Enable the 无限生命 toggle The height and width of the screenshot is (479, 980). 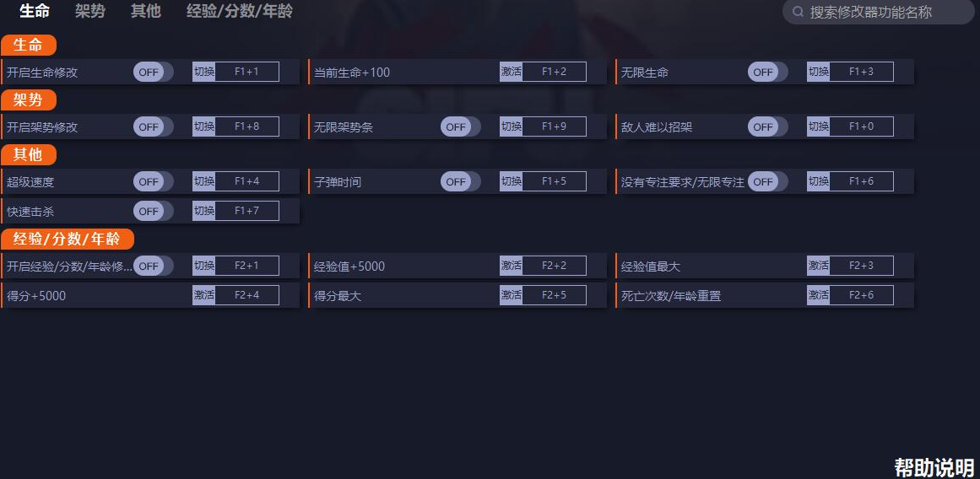(767, 73)
